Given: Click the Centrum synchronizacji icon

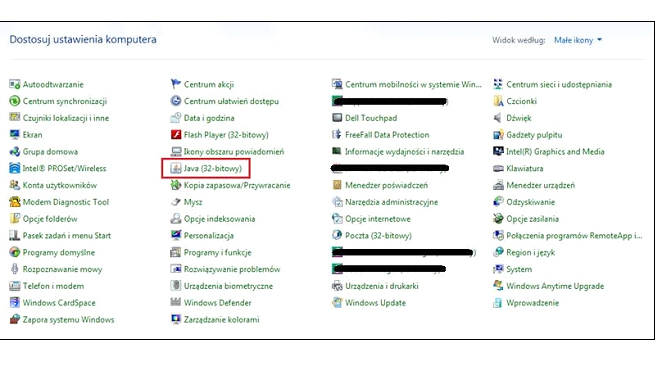Looking at the screenshot, I should tap(15, 101).
